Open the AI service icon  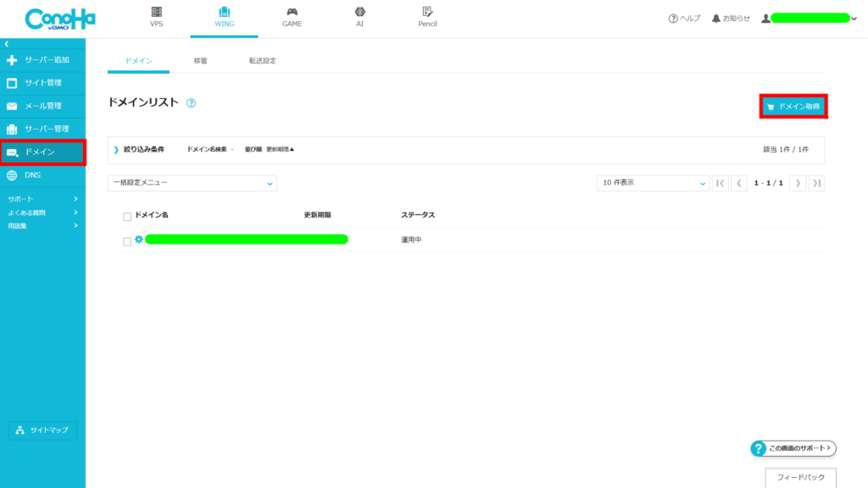[359, 13]
